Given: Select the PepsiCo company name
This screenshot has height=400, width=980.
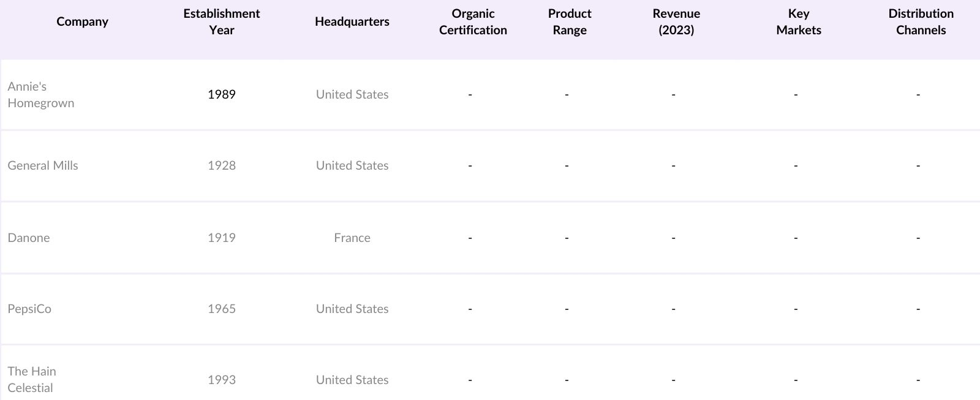Looking at the screenshot, I should 29,309.
